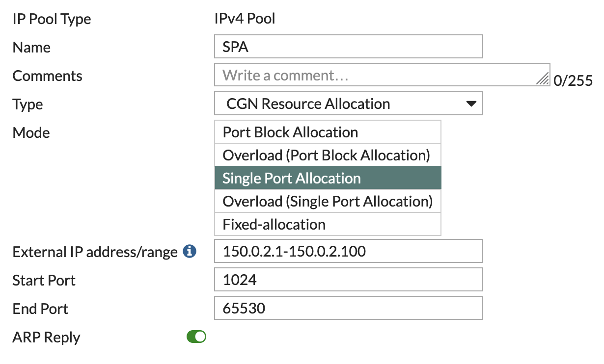
Task: Choose Single Port Allocation mode
Action: 328,178
